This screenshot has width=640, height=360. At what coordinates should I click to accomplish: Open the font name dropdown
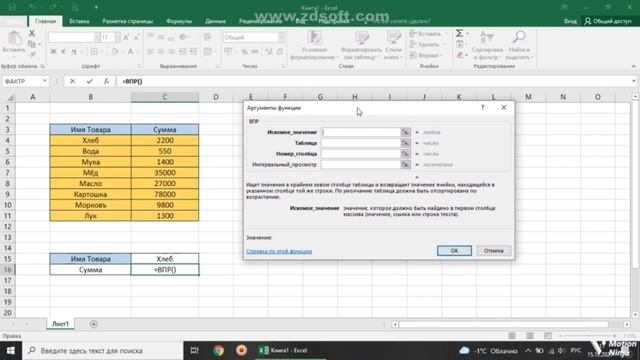click(97, 38)
